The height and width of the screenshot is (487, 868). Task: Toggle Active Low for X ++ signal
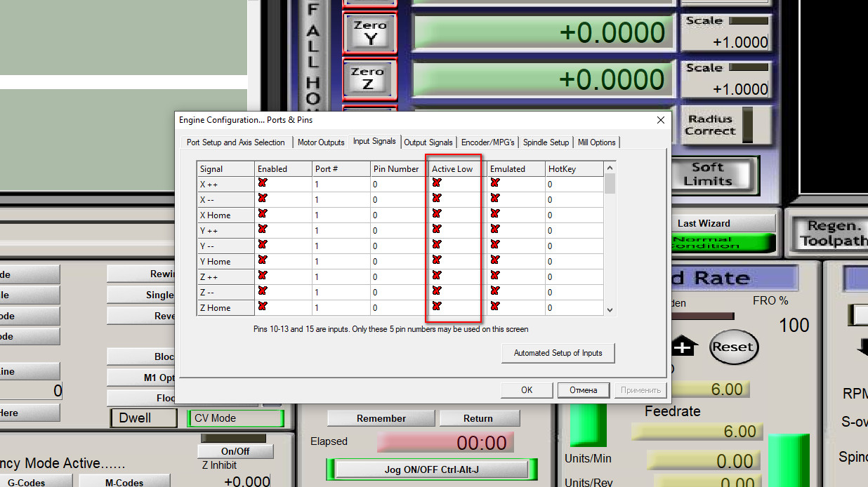coord(437,182)
